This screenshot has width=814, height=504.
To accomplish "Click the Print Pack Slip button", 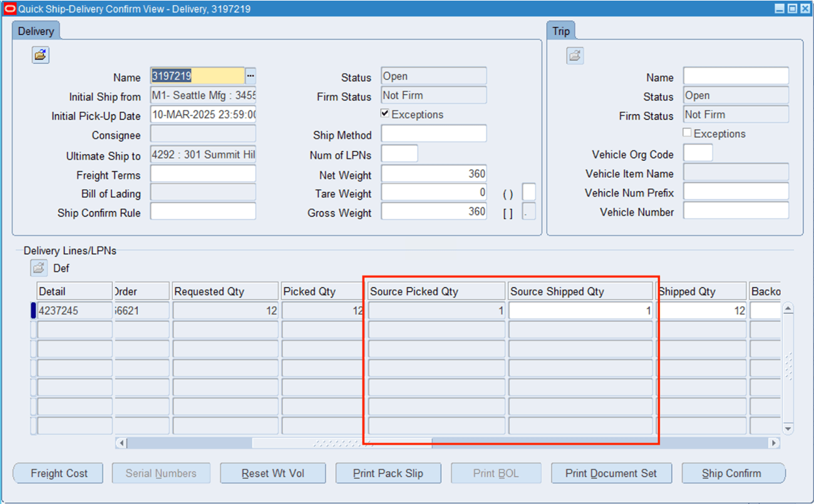I will pyautogui.click(x=388, y=473).
